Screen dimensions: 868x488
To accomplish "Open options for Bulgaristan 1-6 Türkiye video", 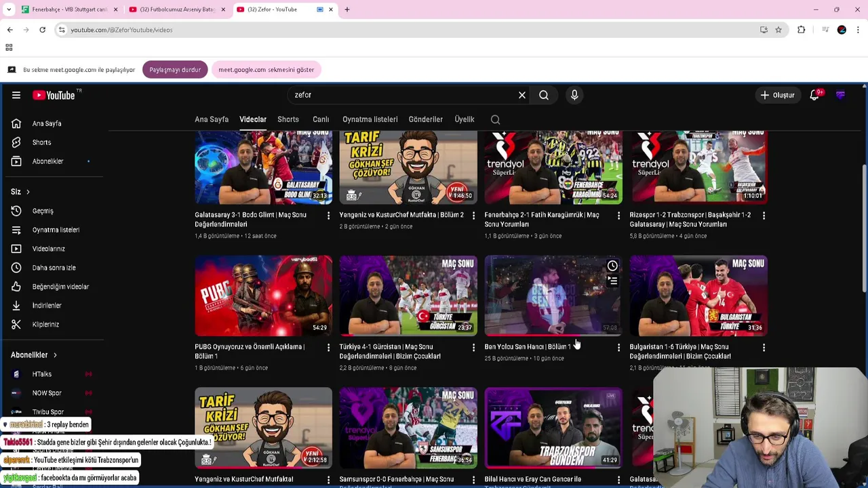I will pos(764,348).
